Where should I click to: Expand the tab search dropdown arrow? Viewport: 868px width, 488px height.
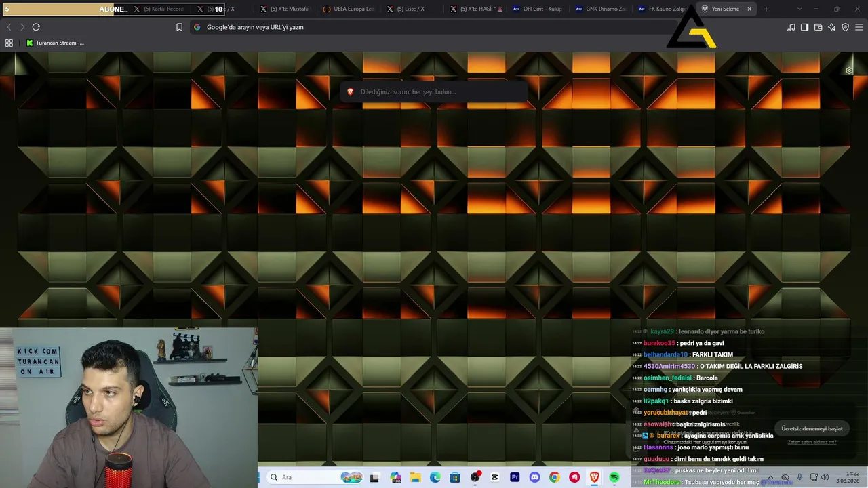800,9
